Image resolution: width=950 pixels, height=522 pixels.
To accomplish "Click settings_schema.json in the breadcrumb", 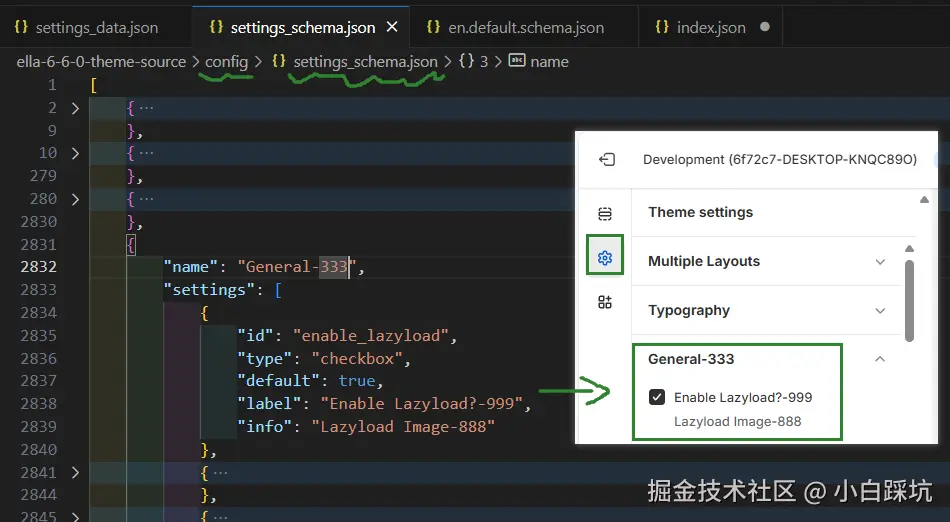I will click(x=365, y=62).
